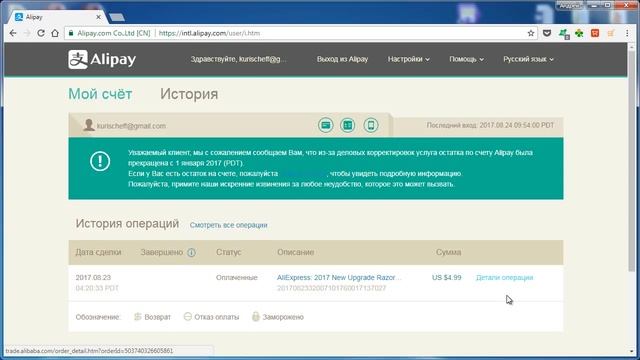Click the date 2017.08.23 cell
The width and height of the screenshot is (640, 360).
pyautogui.click(x=93, y=278)
